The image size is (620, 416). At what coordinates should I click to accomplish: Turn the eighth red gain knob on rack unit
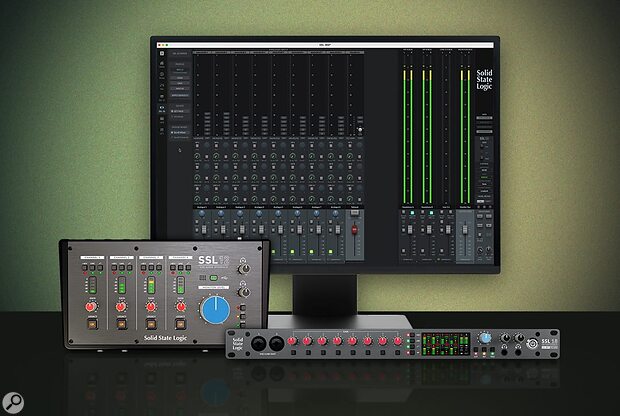pyautogui.click(x=398, y=341)
